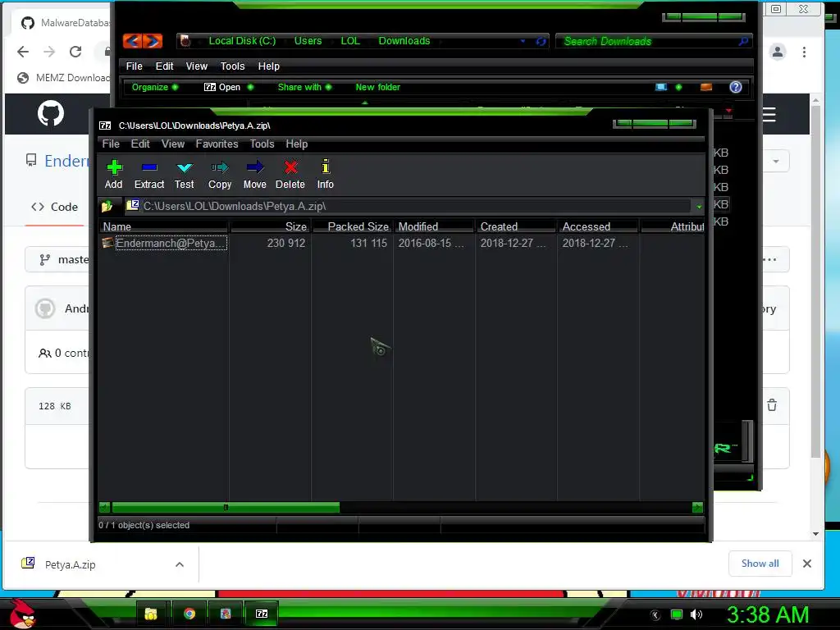Viewport: 840px width, 630px height.
Task: Click the left arrow of 7-Zip horizontal scrollbar
Action: tap(105, 507)
